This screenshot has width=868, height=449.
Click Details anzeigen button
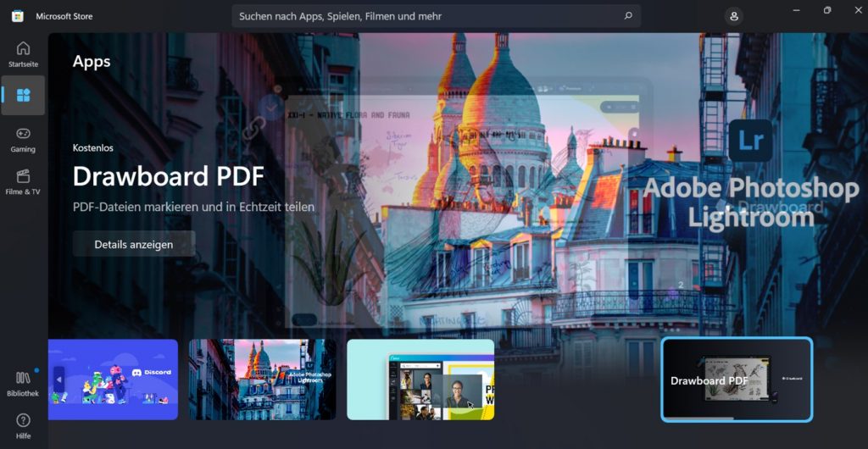coord(134,244)
